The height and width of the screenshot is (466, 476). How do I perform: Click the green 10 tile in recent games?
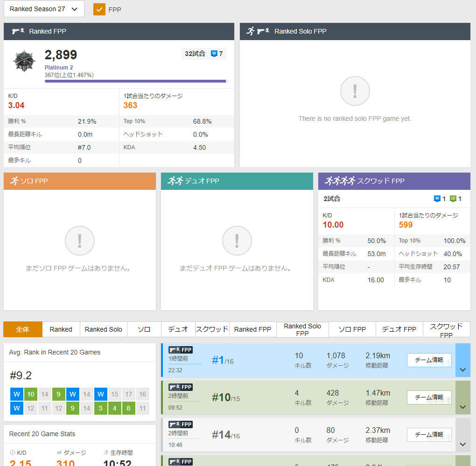coord(31,394)
